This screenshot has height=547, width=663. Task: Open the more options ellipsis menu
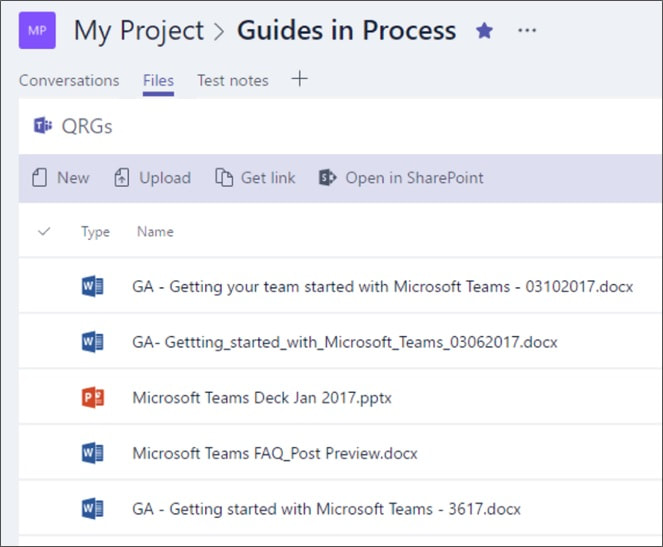pos(527,30)
